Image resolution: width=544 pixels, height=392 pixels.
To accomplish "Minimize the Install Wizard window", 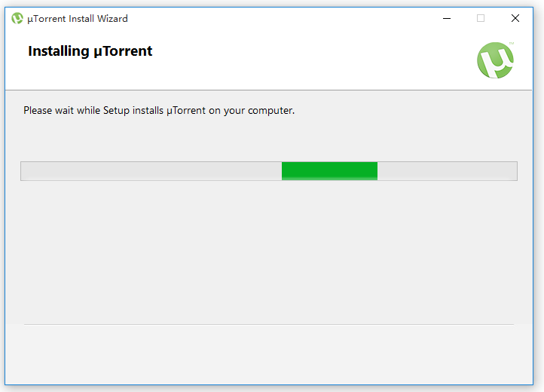I will coord(445,18).
